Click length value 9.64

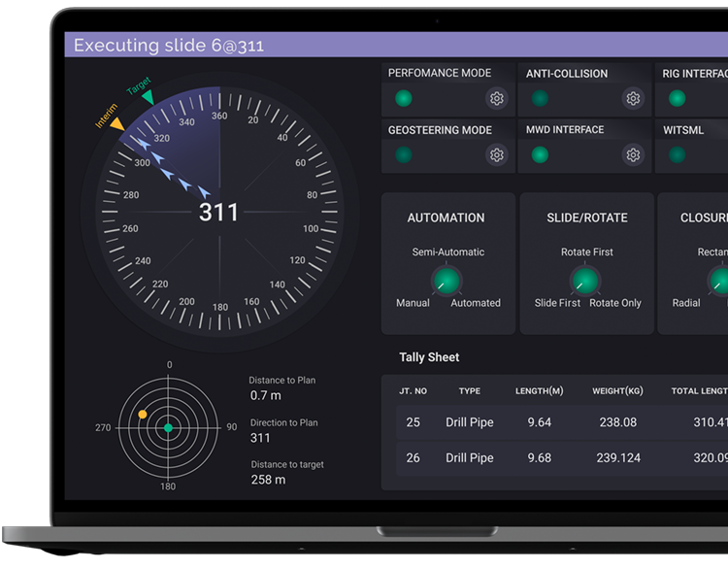coord(539,422)
